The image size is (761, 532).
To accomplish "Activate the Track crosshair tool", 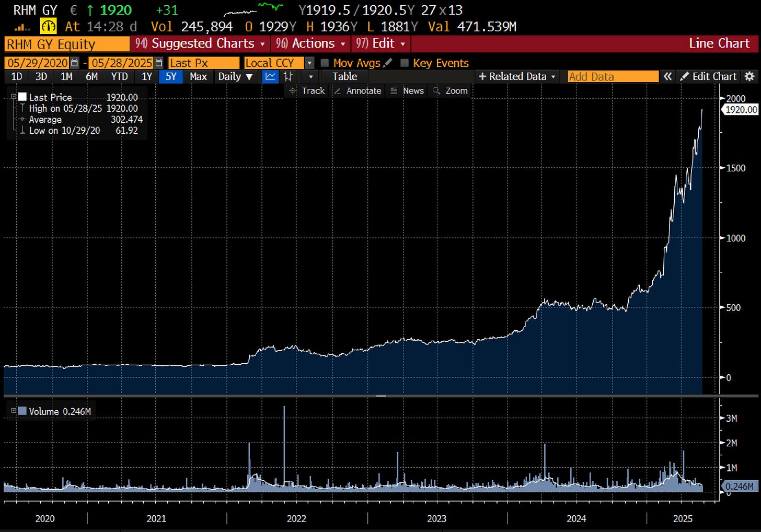I will [307, 91].
